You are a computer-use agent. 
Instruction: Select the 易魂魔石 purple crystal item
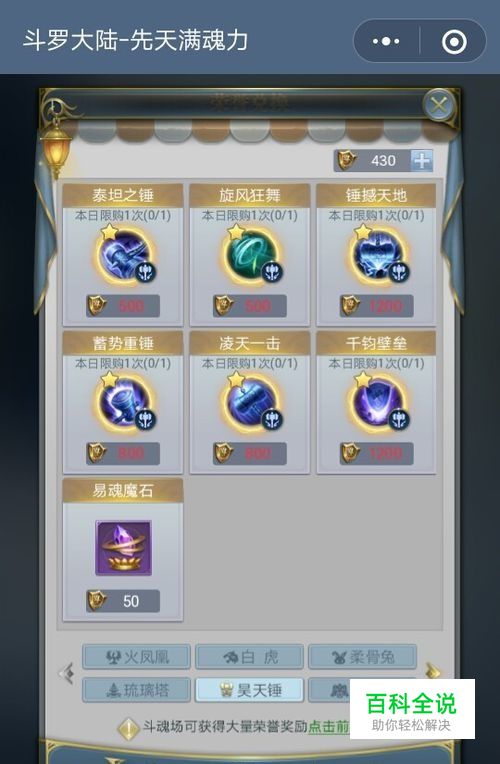(123, 548)
